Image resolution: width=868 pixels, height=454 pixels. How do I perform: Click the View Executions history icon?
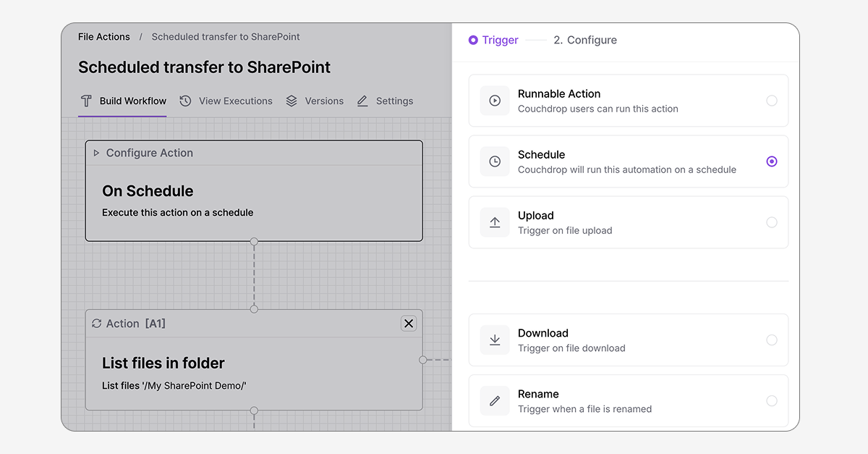[x=186, y=101]
